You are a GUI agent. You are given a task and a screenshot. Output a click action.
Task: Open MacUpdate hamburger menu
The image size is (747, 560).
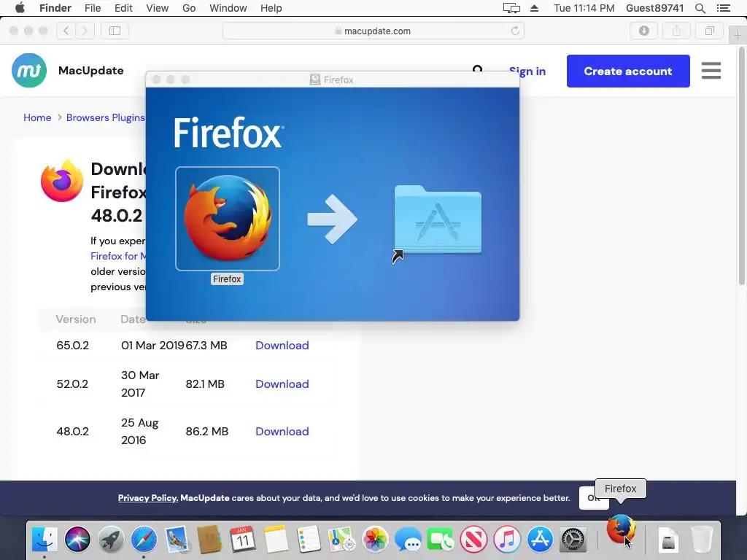(711, 71)
